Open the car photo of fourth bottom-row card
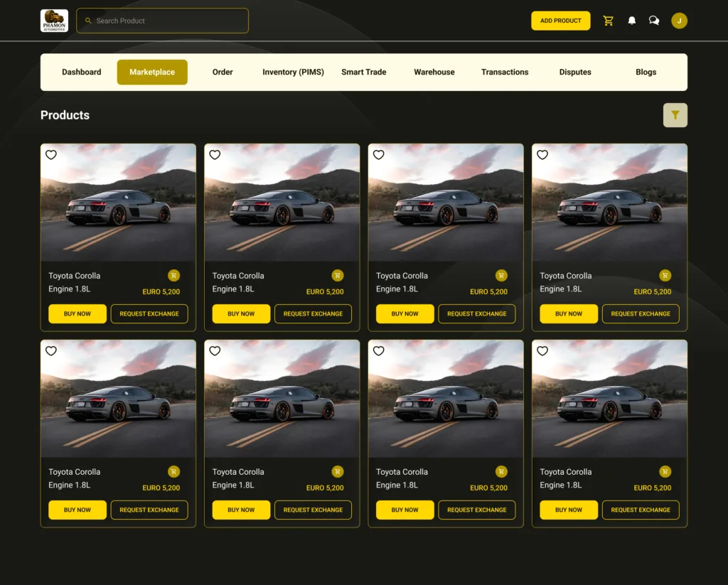 coord(609,399)
